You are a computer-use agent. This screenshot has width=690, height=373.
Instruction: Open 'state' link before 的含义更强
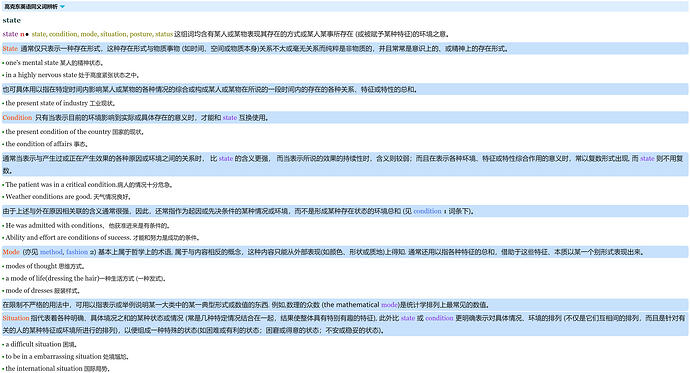point(226,158)
